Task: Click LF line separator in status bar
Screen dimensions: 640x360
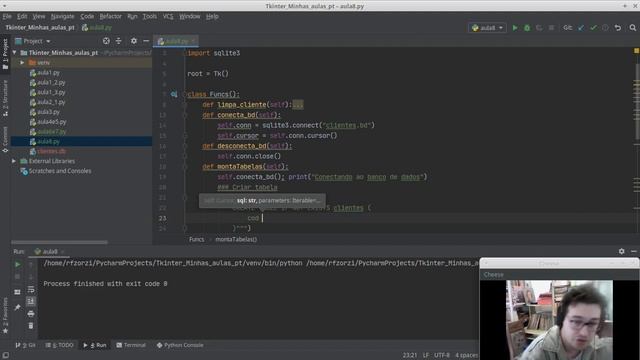Action: 426,355
